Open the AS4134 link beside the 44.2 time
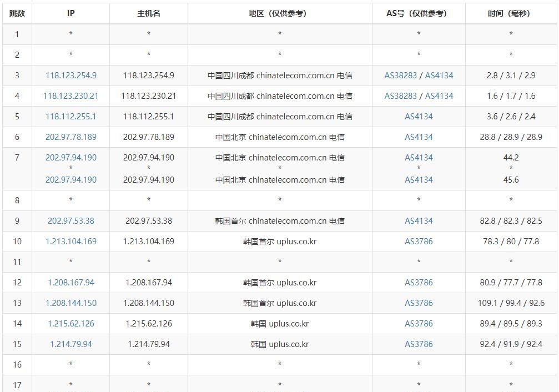The image size is (559, 392). click(x=419, y=158)
